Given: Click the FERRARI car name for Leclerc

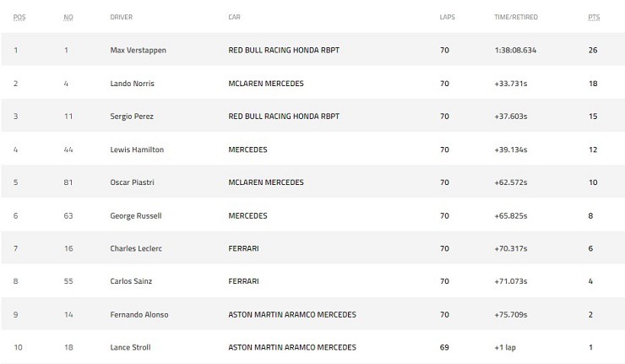Looking at the screenshot, I should 244,248.
